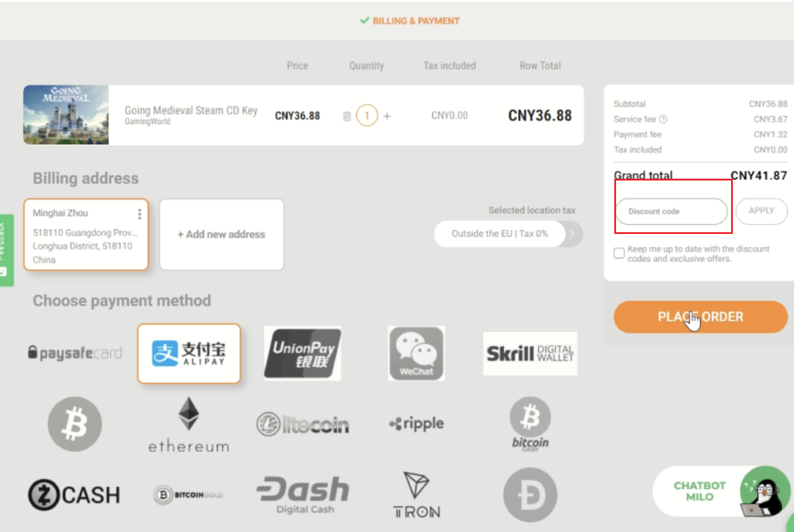794x532 pixels.
Task: Click the Subtotal CNY36.88 value
Action: tap(768, 104)
